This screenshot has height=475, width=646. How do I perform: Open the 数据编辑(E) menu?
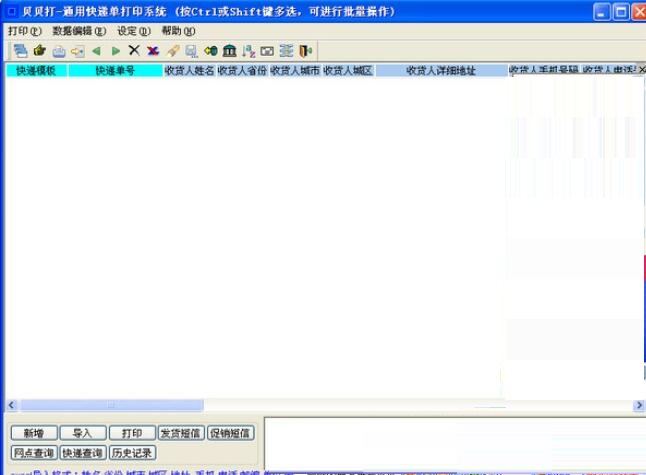click(79, 31)
